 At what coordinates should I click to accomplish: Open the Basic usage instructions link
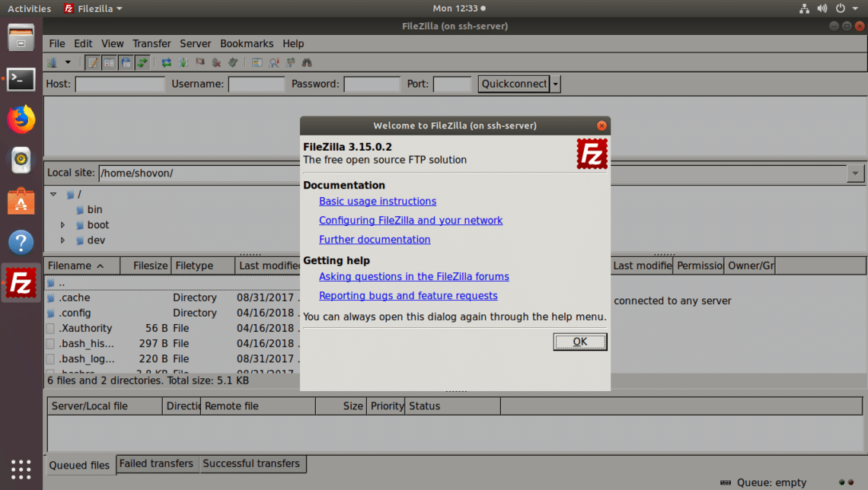377,202
